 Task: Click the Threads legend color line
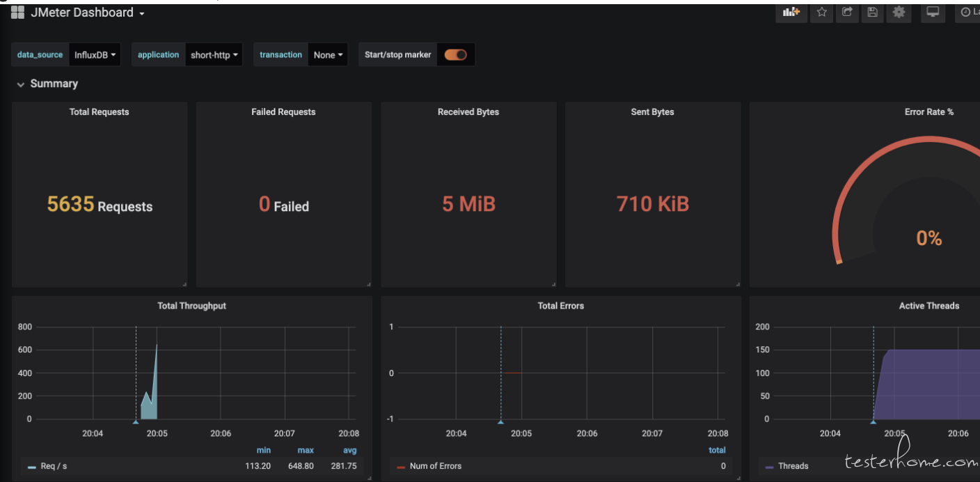[x=769, y=467]
